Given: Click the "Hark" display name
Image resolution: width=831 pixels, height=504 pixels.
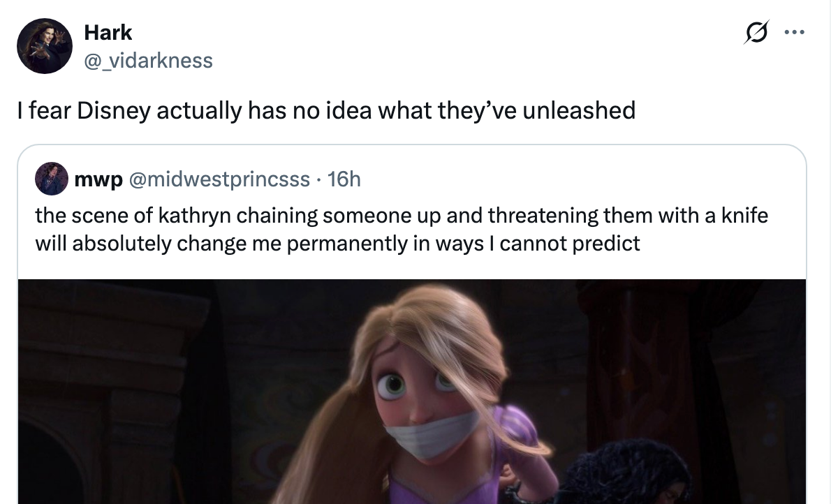Looking at the screenshot, I should 108,32.
